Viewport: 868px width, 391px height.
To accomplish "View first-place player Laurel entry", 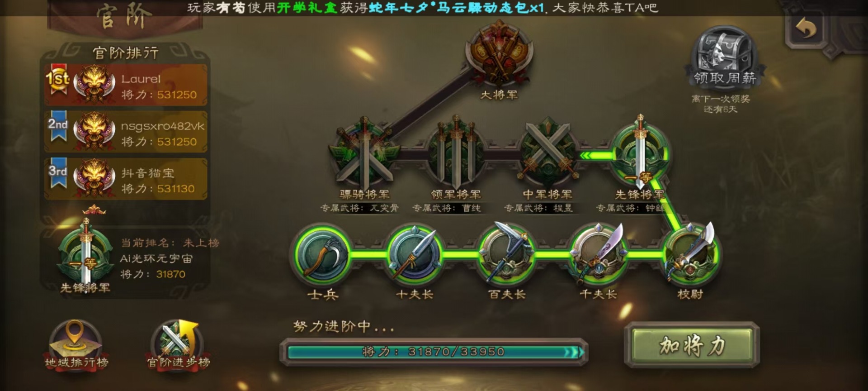I will (126, 85).
